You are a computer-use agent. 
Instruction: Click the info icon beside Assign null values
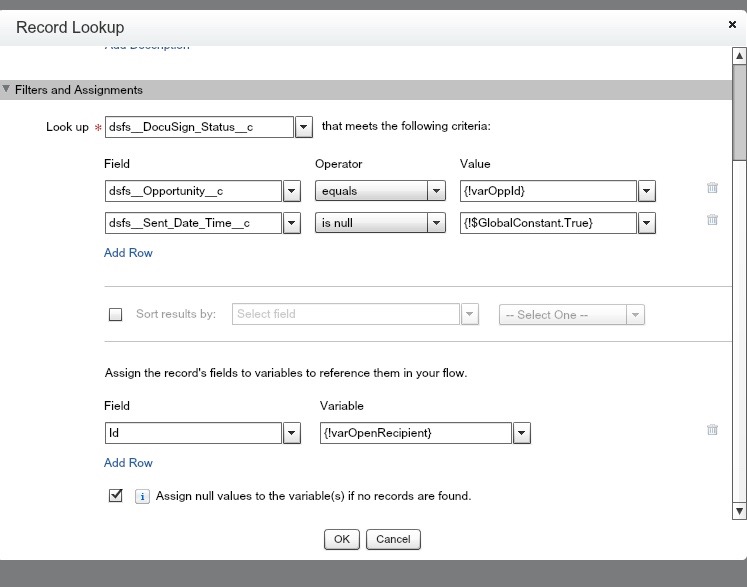142,496
